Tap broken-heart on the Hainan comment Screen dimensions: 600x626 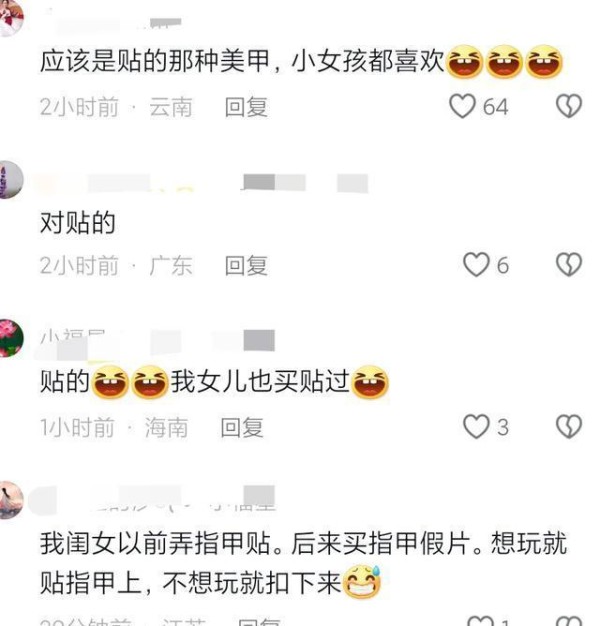click(x=569, y=426)
